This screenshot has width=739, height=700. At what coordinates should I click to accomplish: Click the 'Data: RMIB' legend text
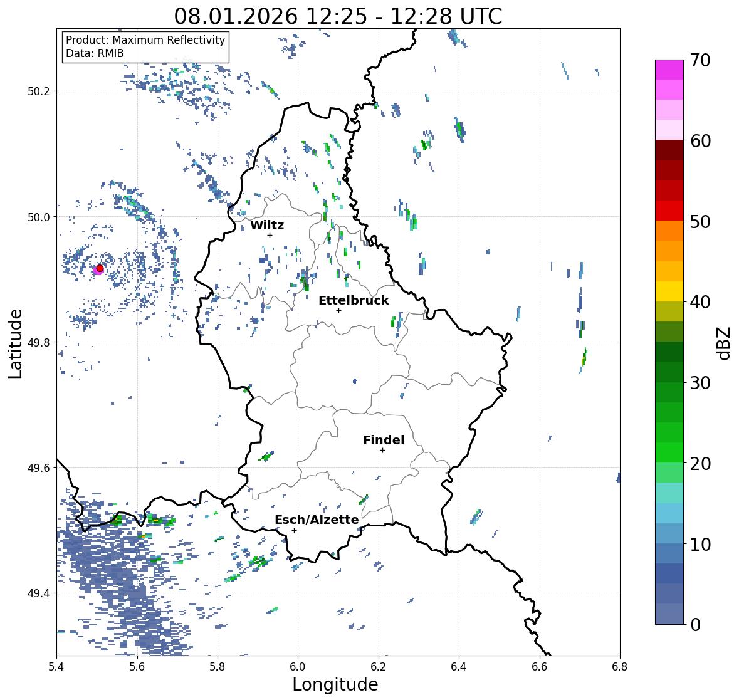[x=95, y=53]
